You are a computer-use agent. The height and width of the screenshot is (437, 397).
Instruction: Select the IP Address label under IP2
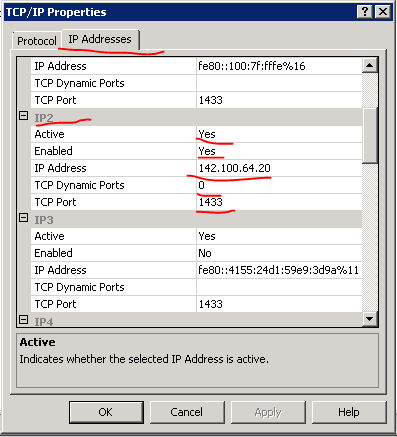point(60,168)
